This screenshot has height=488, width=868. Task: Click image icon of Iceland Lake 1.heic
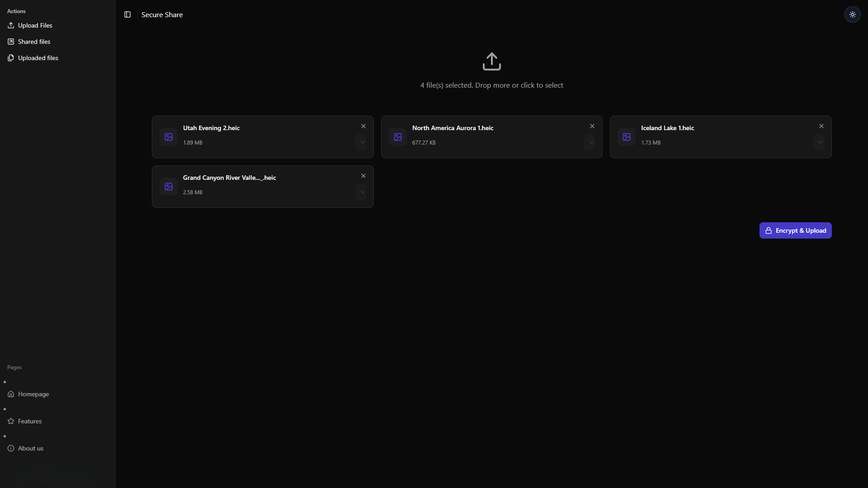626,137
